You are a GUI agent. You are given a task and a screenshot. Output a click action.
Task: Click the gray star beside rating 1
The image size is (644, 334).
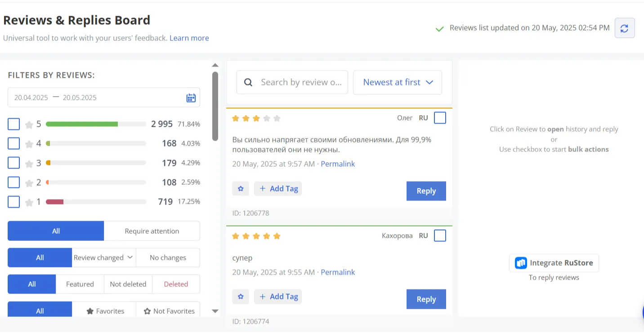29,202
